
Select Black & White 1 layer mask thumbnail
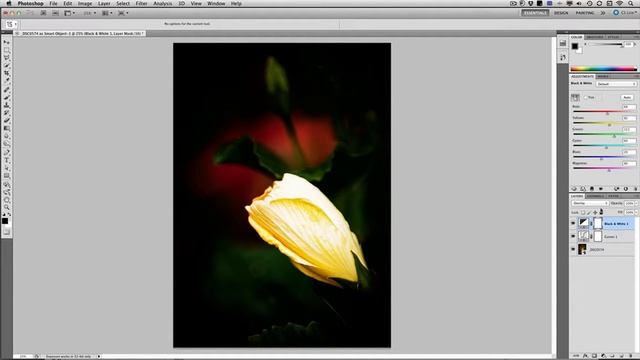point(598,223)
